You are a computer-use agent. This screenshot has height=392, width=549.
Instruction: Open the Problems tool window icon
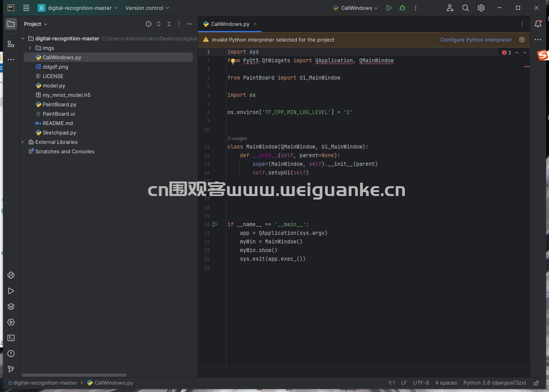pos(11,354)
